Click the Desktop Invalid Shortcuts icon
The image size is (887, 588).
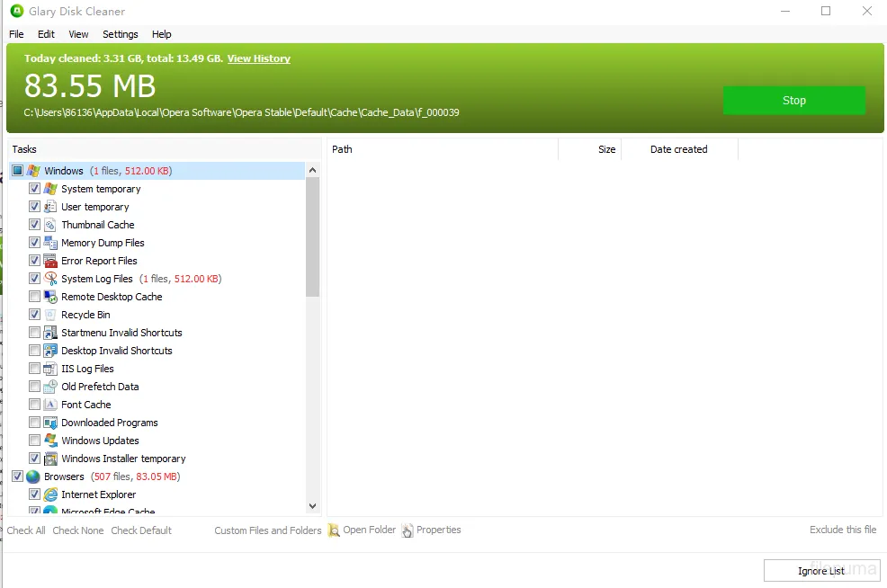pyautogui.click(x=50, y=351)
